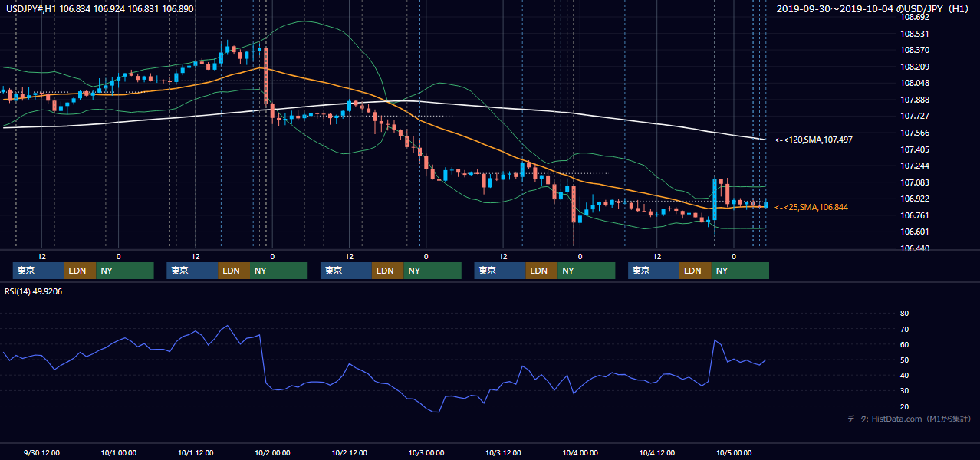Select price axis label 107.566
This screenshot has height=460, width=980.
915,133
